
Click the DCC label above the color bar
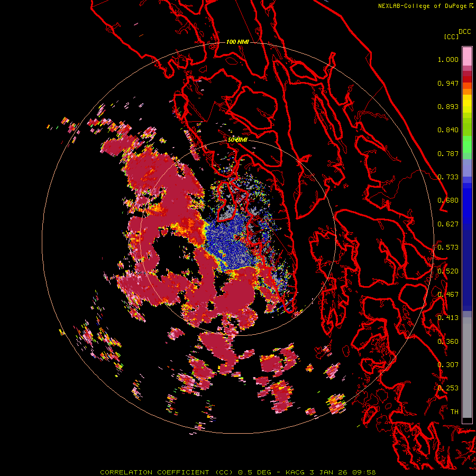[x=465, y=32]
